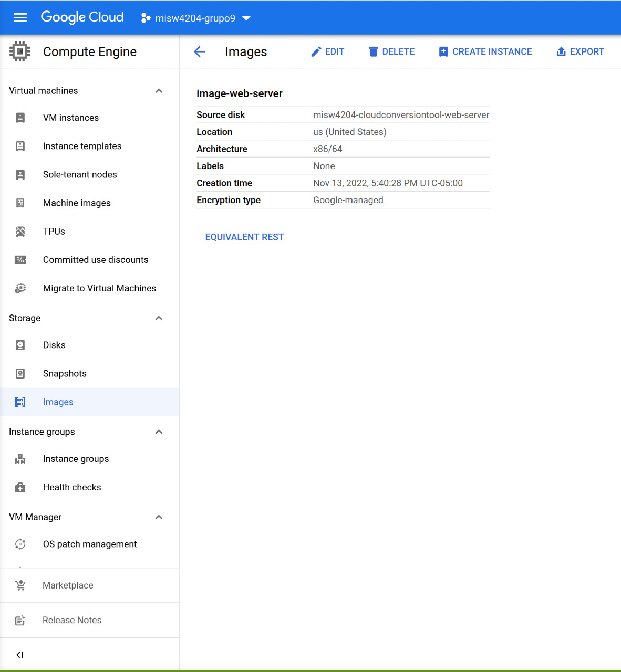Select the TPUs icon in sidebar
The height and width of the screenshot is (672, 621).
click(20, 231)
